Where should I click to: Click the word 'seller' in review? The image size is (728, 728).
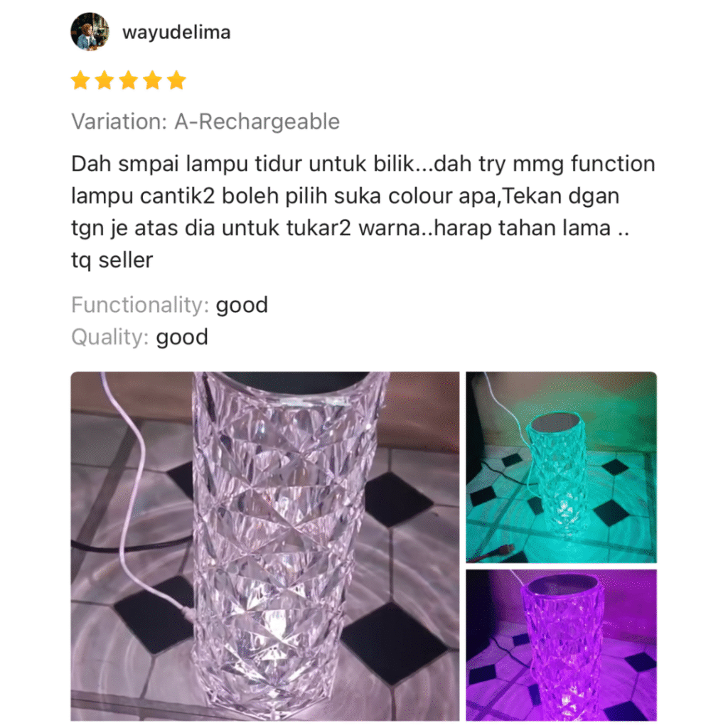click(x=125, y=260)
